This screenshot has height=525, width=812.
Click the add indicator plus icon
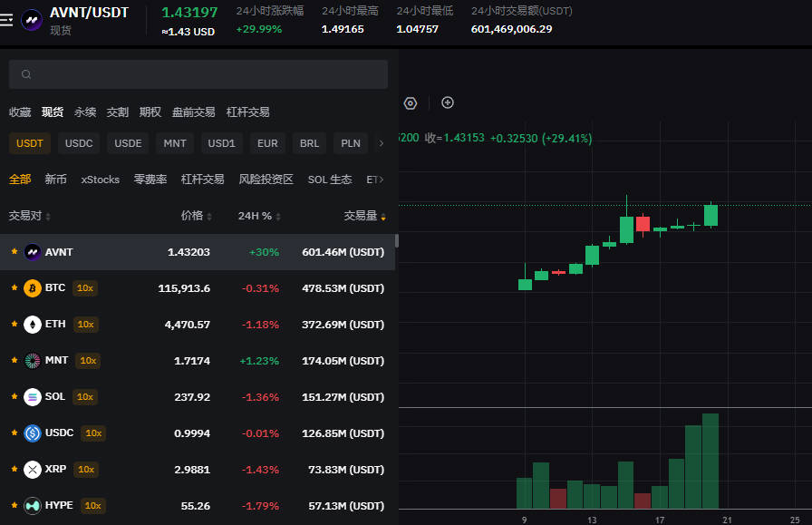pyautogui.click(x=448, y=102)
